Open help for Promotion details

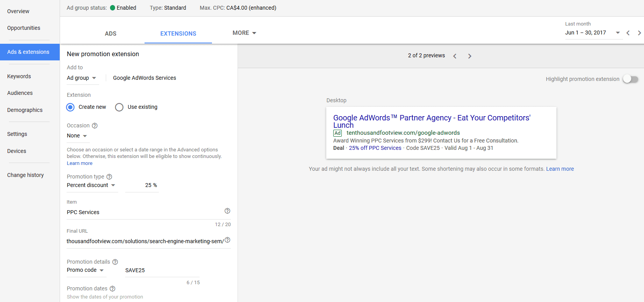[x=115, y=262]
